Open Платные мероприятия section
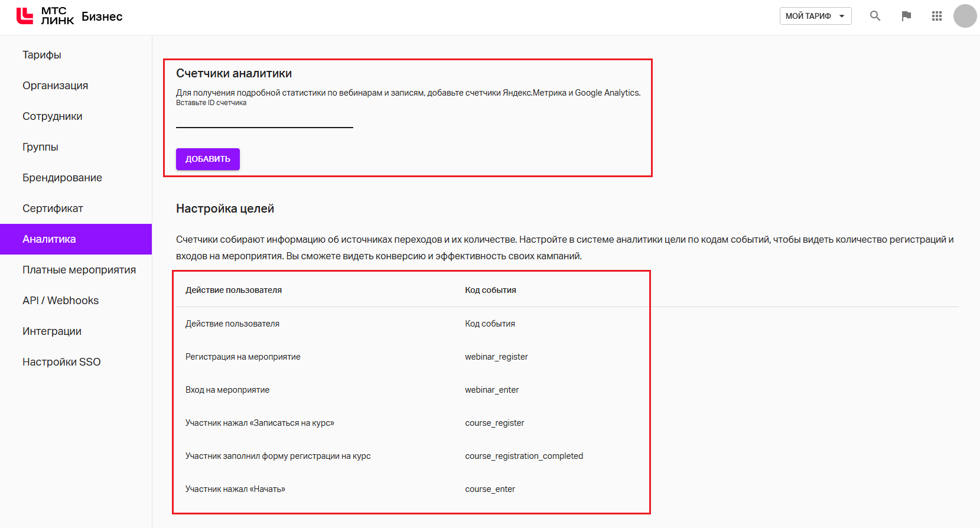Screen dimensions: 980x528 (x=79, y=270)
